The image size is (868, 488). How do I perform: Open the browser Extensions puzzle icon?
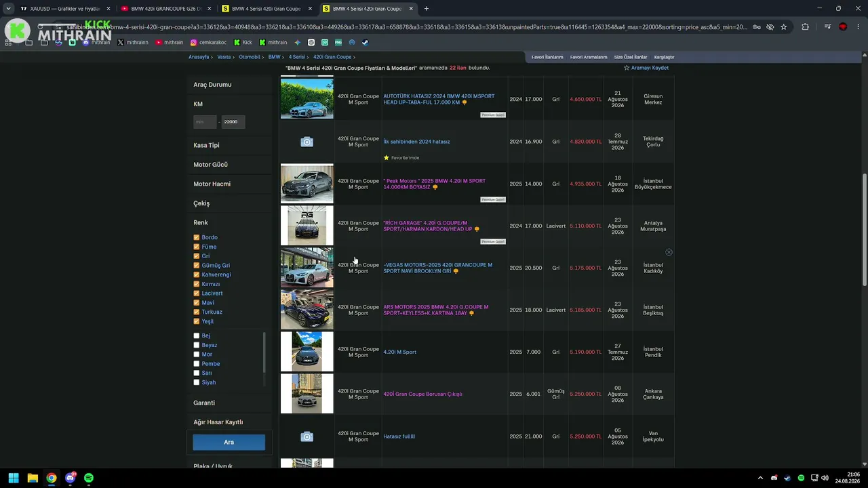click(x=806, y=27)
